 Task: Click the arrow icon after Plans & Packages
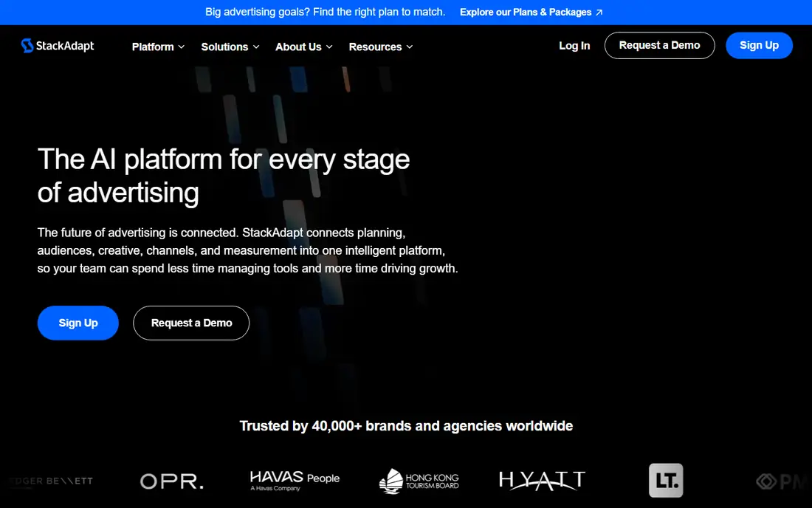pyautogui.click(x=599, y=13)
